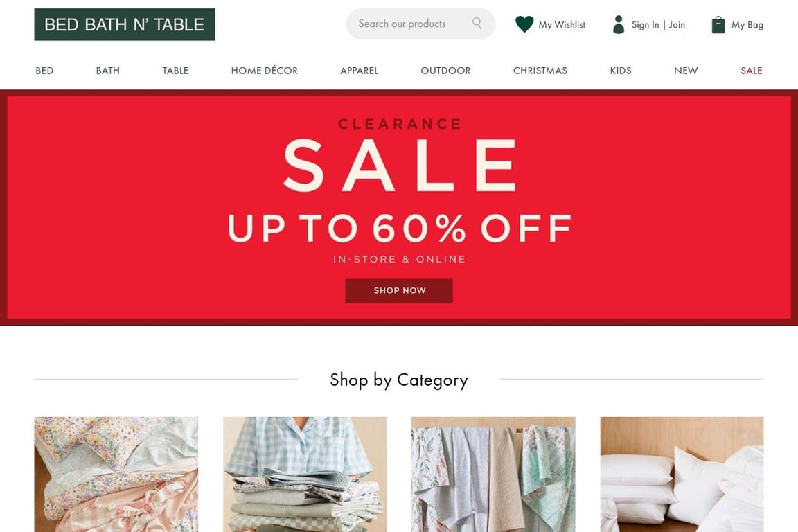
Task: Click the SHOP NOW button
Action: coord(399,291)
